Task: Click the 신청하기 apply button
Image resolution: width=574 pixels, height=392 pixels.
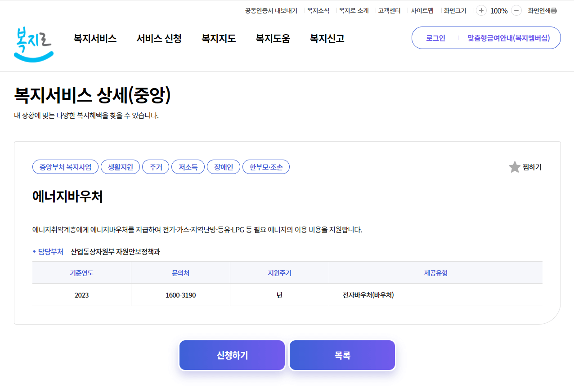Action: pyautogui.click(x=232, y=355)
